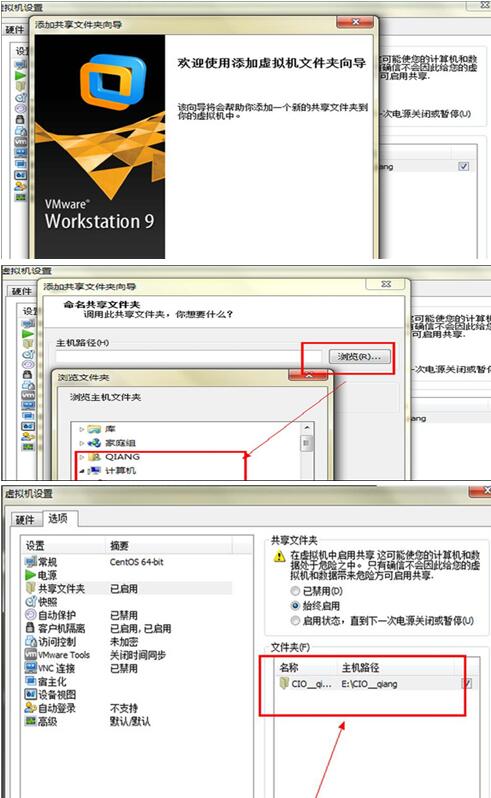Open the 访问控制 settings icon
This screenshot has height=798, width=491.
click(x=31, y=641)
